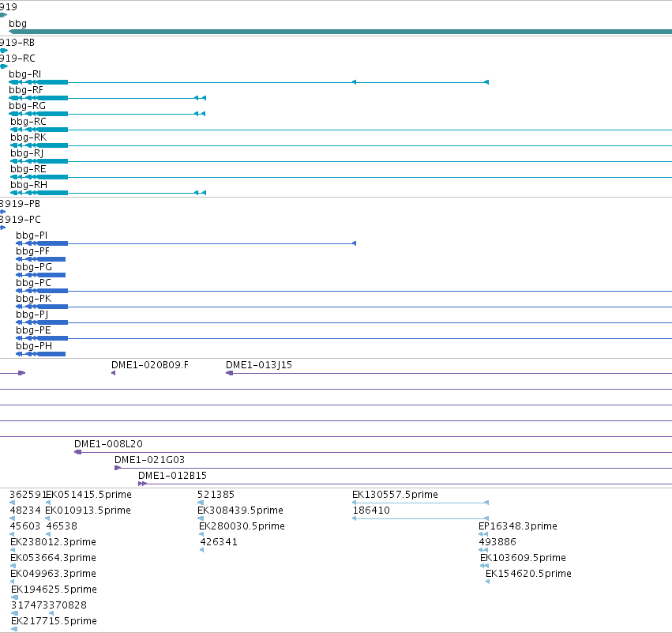Click the 3919-PB protein label
The height and width of the screenshot is (633, 672).
(x=21, y=204)
